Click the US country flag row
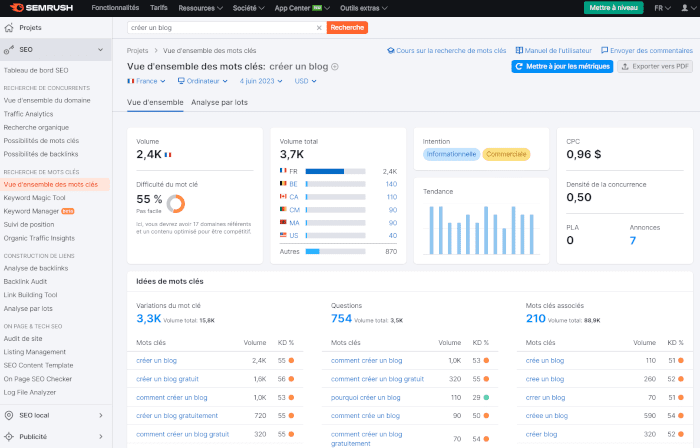Image resolution: width=700 pixels, height=448 pixels. tap(338, 236)
